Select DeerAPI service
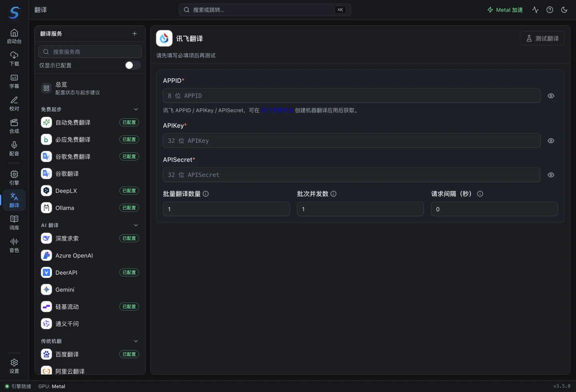 [90, 273]
